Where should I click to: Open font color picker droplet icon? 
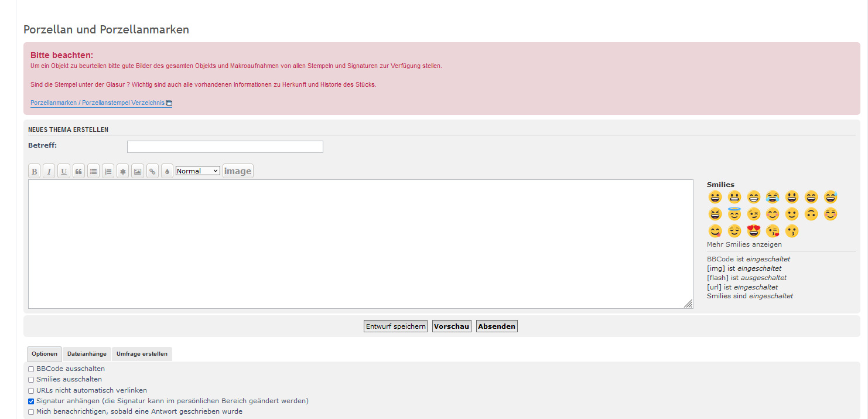coord(167,171)
